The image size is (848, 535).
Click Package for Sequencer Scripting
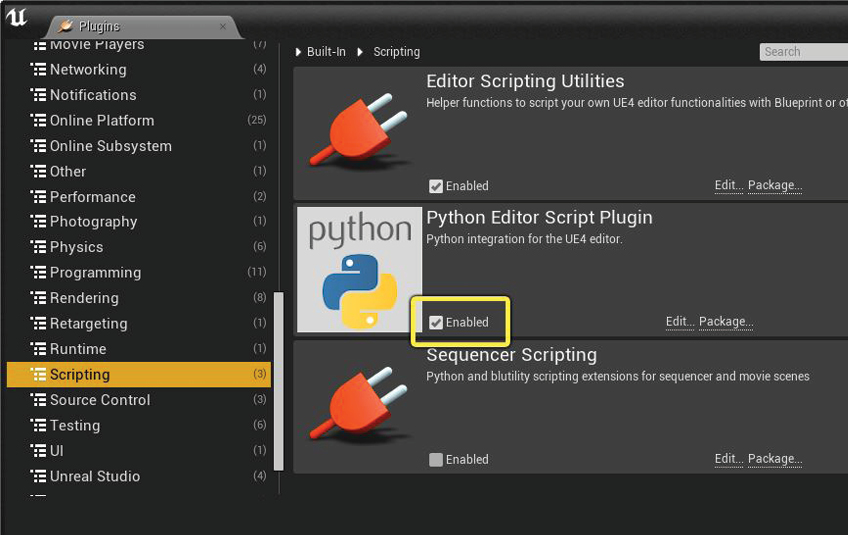coord(775,459)
